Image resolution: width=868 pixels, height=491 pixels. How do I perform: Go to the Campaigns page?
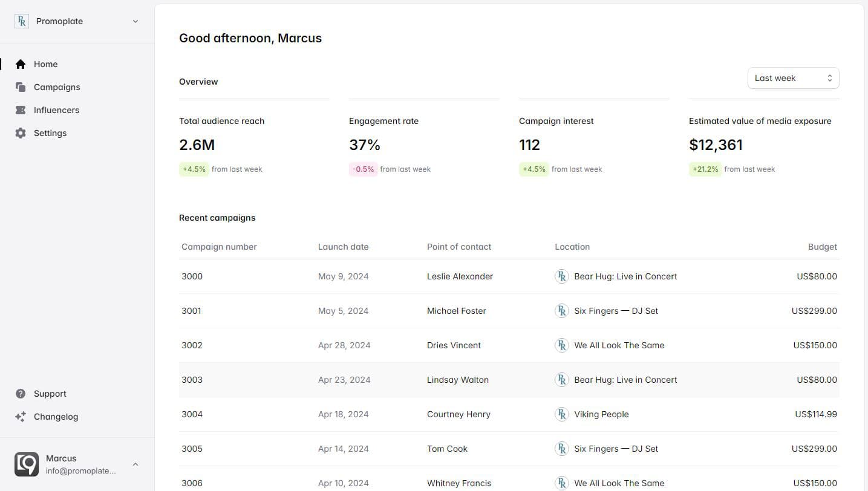point(57,87)
